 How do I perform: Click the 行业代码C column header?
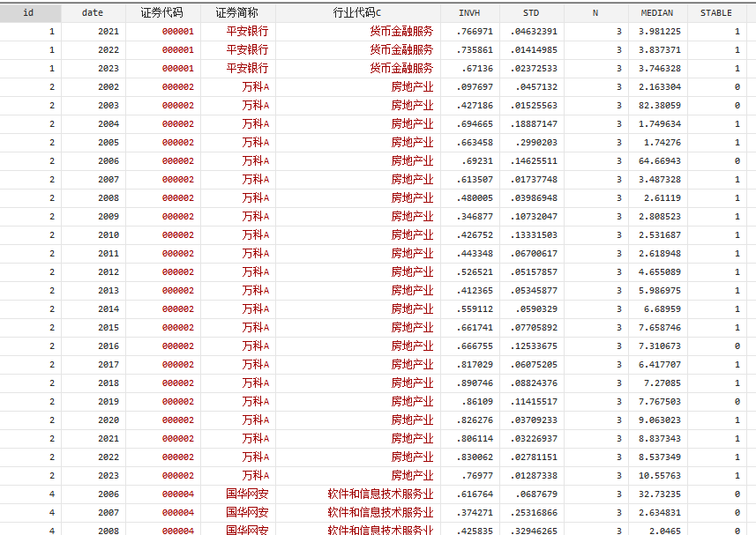[x=357, y=13]
